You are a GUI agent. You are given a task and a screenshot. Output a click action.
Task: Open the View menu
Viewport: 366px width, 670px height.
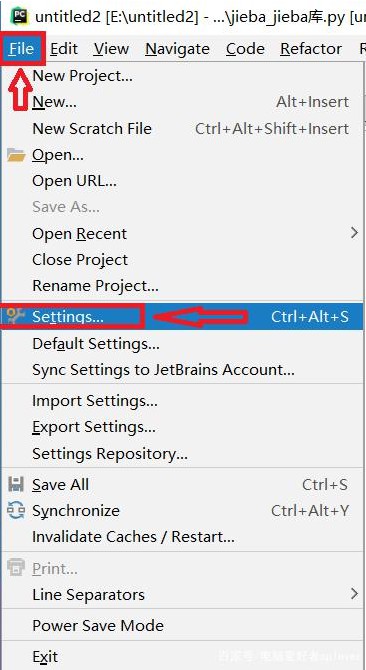coord(111,49)
